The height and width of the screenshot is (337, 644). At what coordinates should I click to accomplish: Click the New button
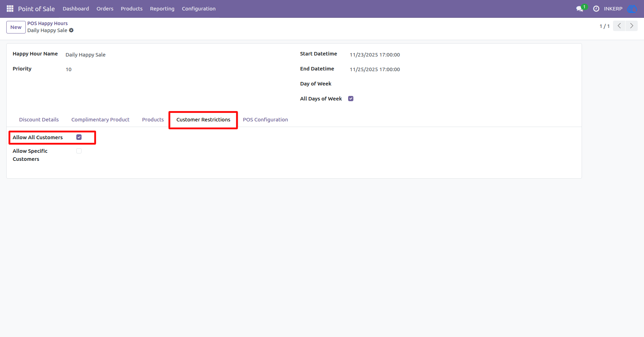(16, 27)
